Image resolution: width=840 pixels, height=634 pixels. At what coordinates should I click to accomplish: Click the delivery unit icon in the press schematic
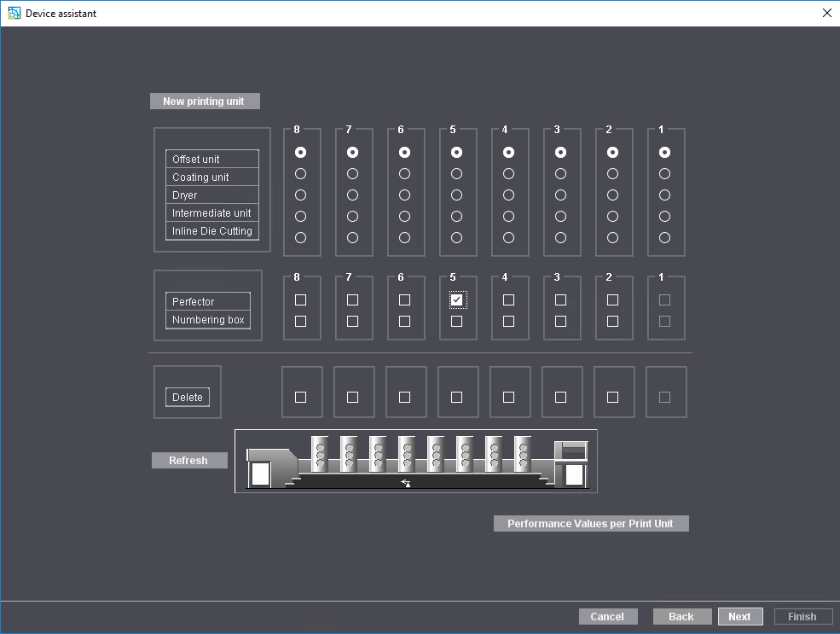571,465
